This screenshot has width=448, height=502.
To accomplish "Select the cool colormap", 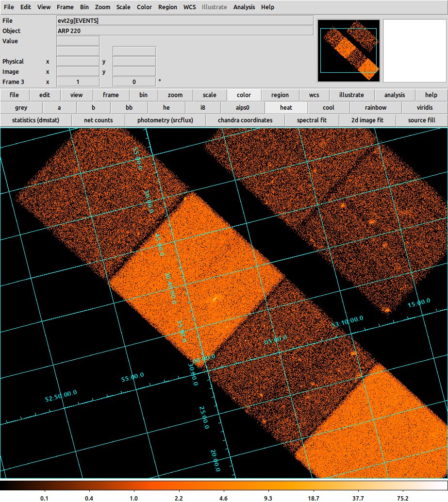I will coord(328,108).
